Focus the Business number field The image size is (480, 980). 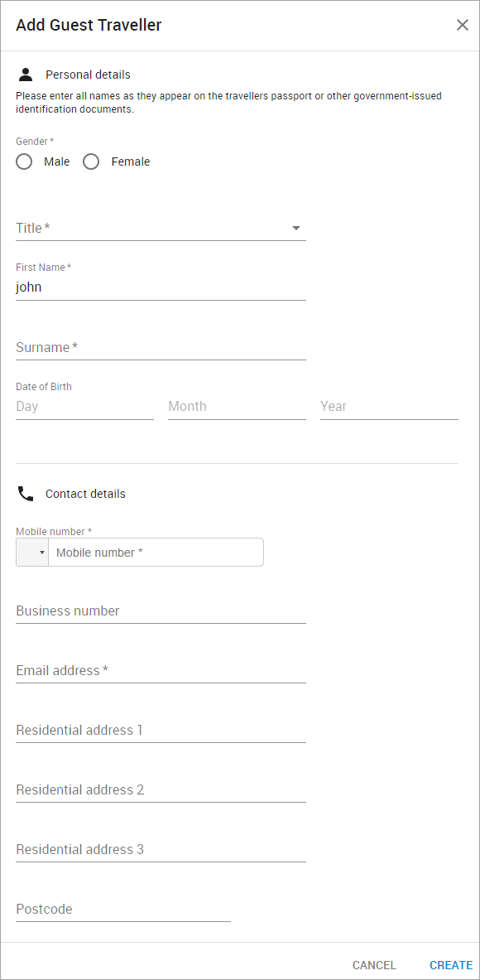[x=161, y=611]
